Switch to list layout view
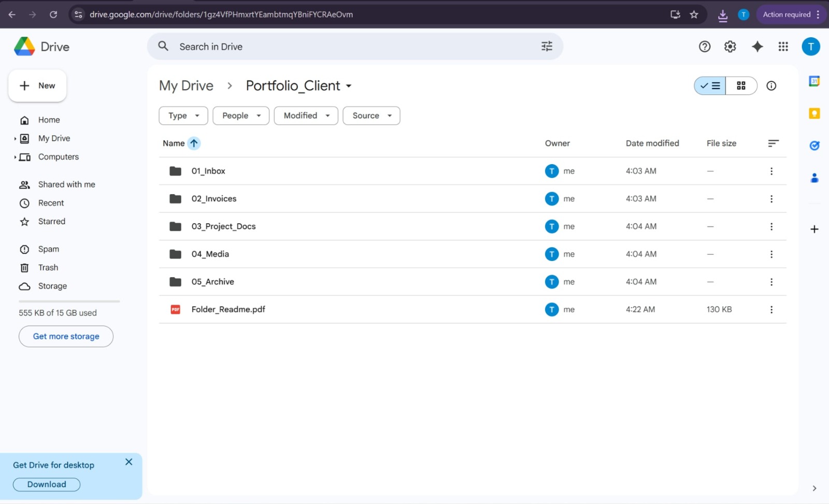The width and height of the screenshot is (829, 504). tap(710, 86)
